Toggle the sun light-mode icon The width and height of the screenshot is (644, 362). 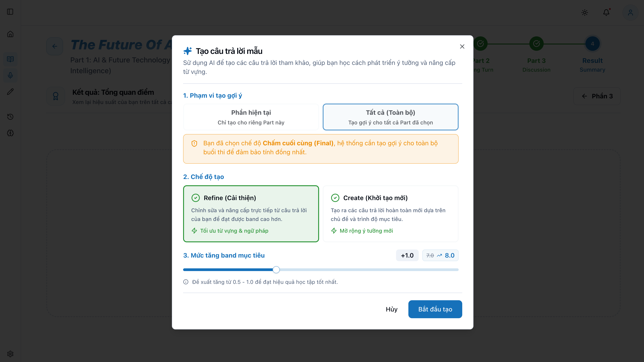tap(585, 13)
